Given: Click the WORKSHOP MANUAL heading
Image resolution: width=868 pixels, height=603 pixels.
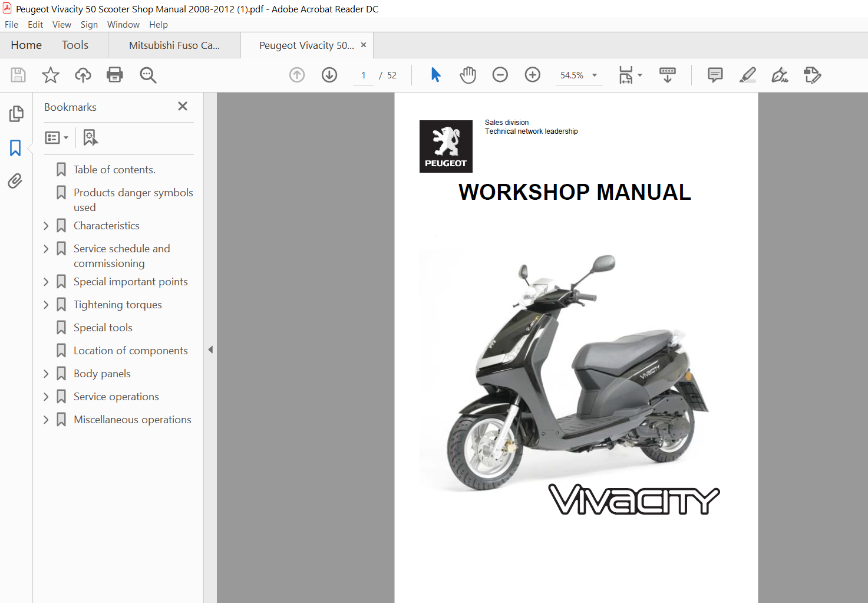Looking at the screenshot, I should 575,192.
